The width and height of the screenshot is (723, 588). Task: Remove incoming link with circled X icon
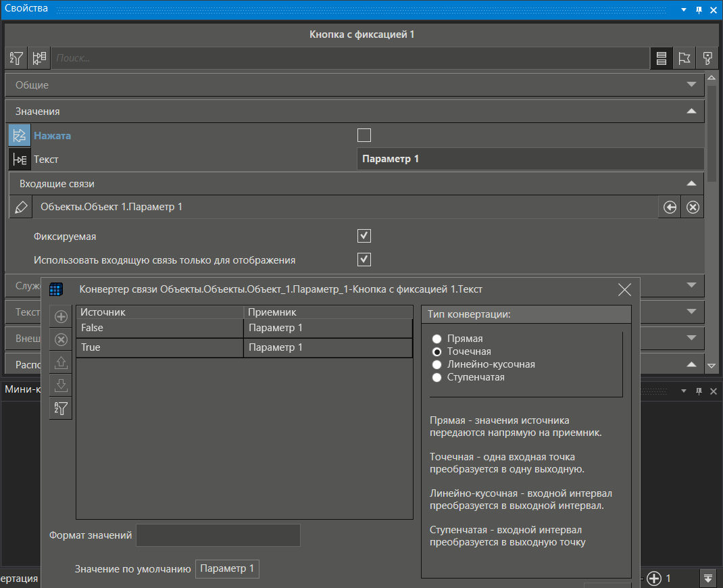tap(693, 207)
